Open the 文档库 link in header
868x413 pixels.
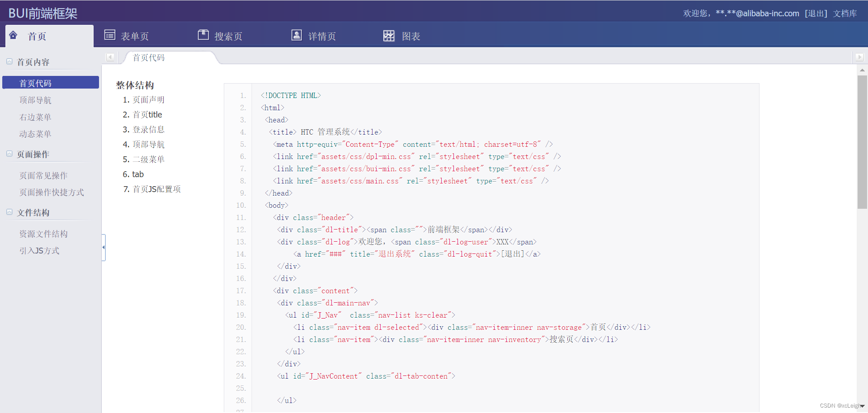(845, 14)
